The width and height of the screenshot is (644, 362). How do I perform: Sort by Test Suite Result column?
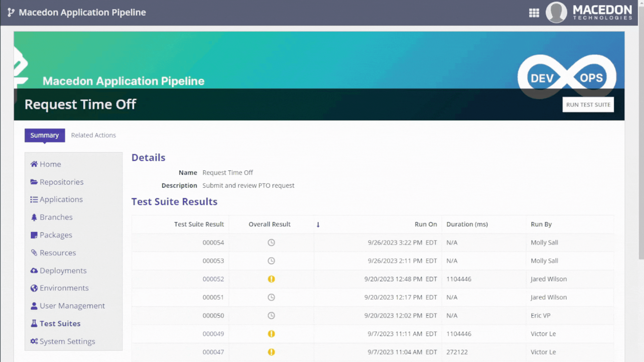point(199,224)
